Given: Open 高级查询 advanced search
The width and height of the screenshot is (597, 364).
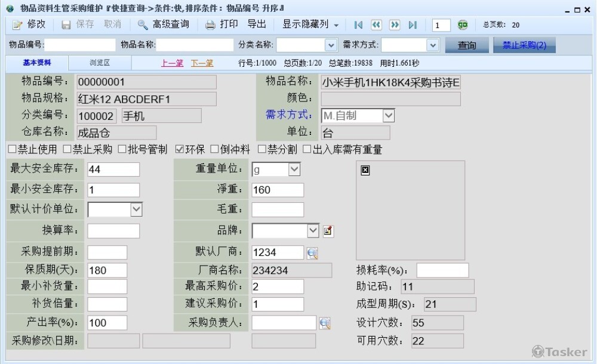Looking at the screenshot, I should coord(163,24).
